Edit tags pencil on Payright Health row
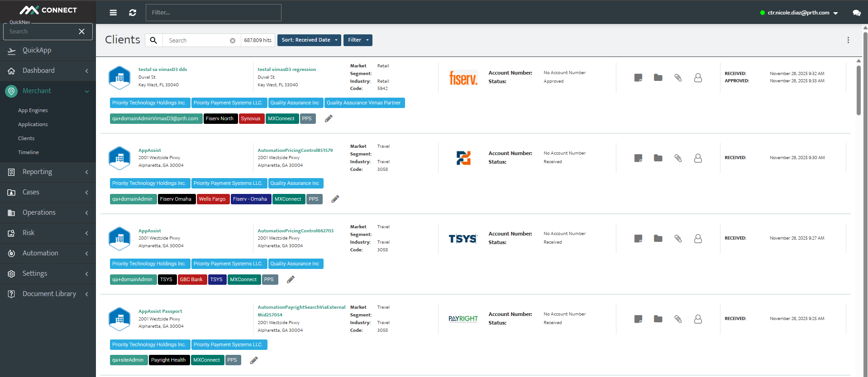The width and height of the screenshot is (868, 377). point(254,360)
